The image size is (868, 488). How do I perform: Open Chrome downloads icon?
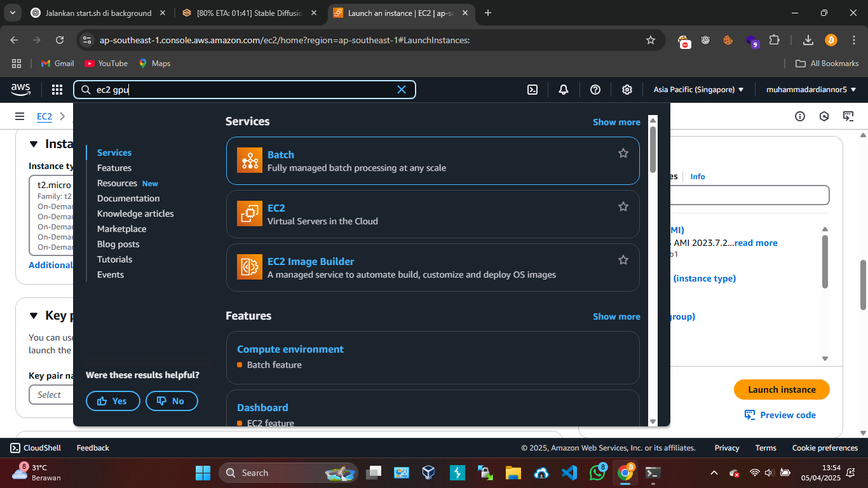pos(808,40)
